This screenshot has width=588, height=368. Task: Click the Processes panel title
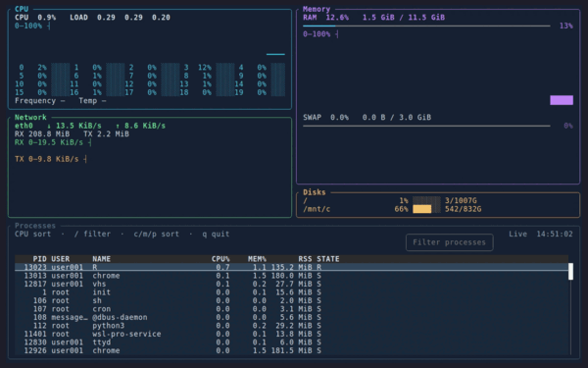(x=35, y=226)
